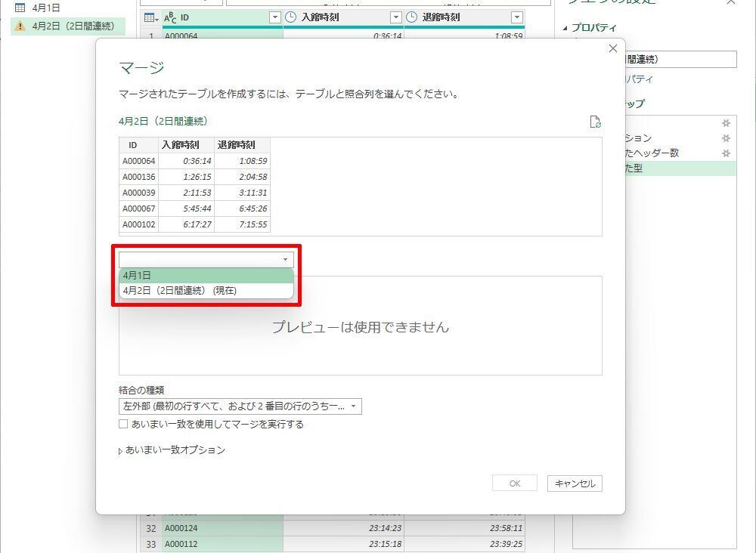Viewport: 756px width, 553px height.
Task: Click the query name input field in settings
Action: click(681, 59)
